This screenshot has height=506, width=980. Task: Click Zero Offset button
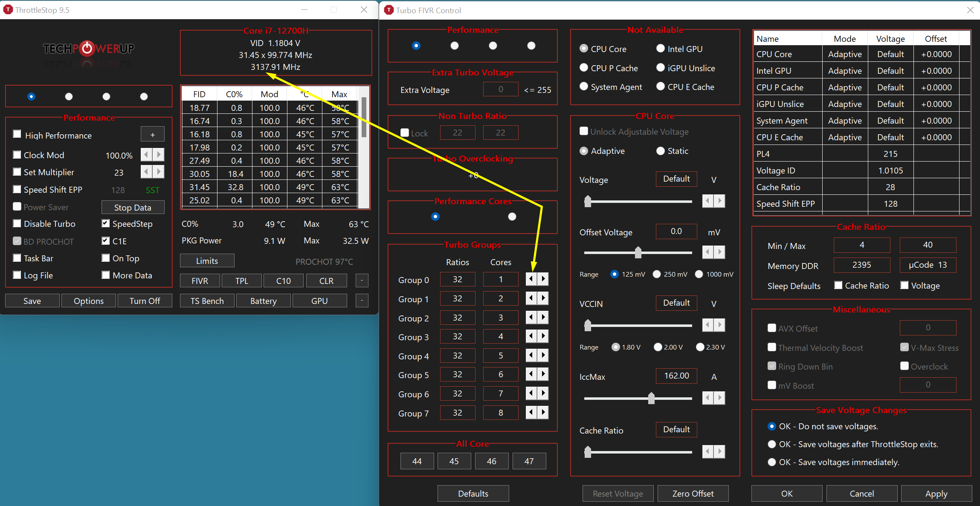point(693,493)
